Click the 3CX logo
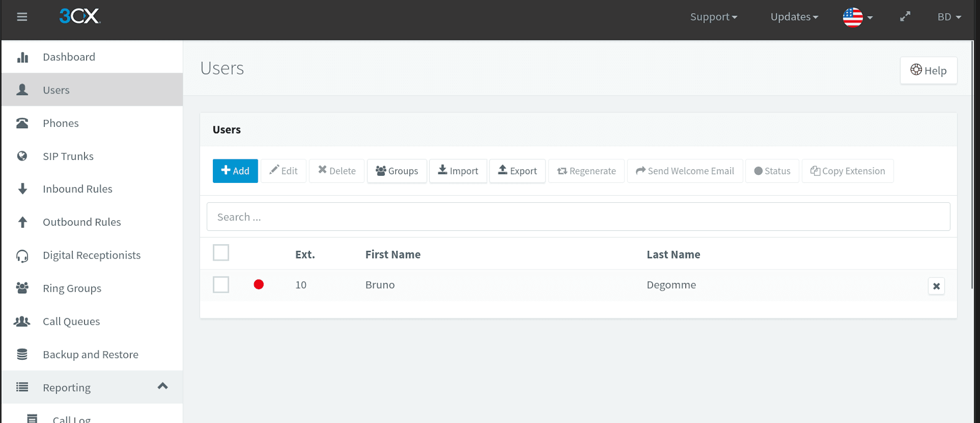 pos(80,16)
